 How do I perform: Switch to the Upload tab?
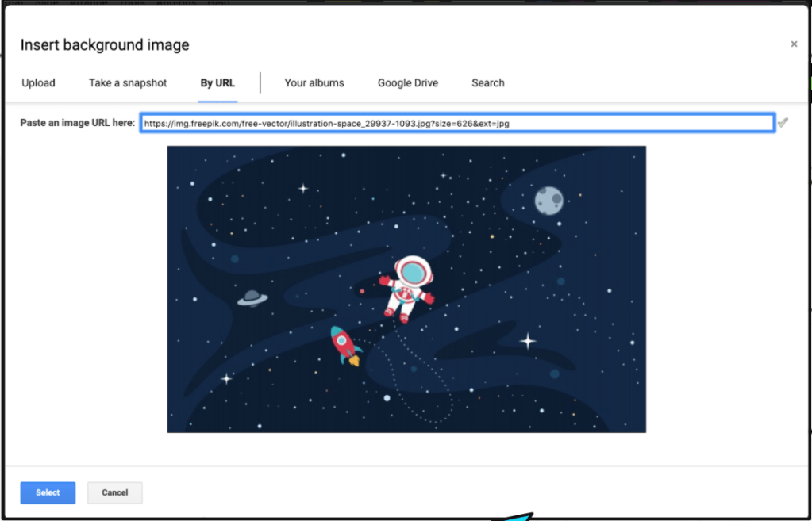coord(38,82)
